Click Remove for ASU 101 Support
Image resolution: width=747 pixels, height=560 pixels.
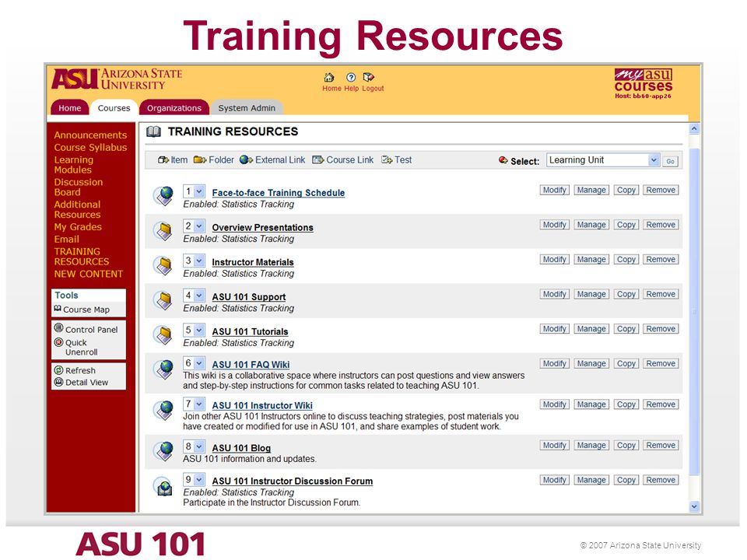(x=661, y=294)
